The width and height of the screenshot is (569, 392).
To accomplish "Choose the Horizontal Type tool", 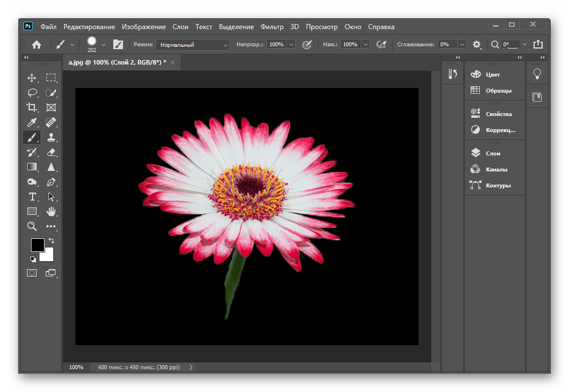I will tap(32, 197).
